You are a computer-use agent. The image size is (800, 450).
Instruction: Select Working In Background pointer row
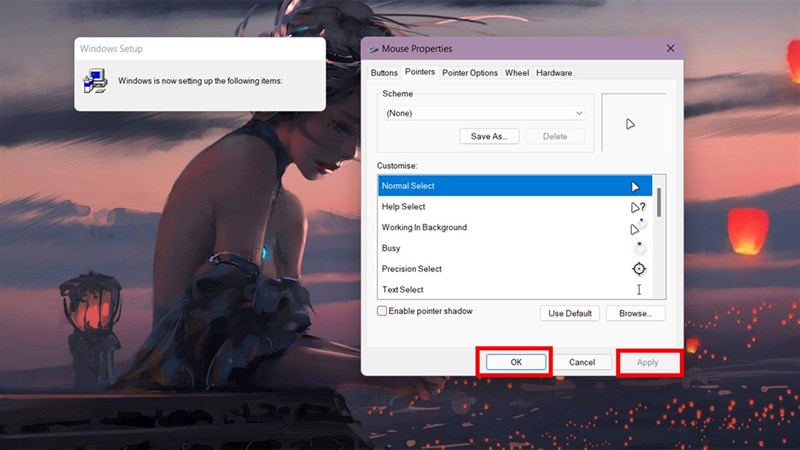coord(515,227)
